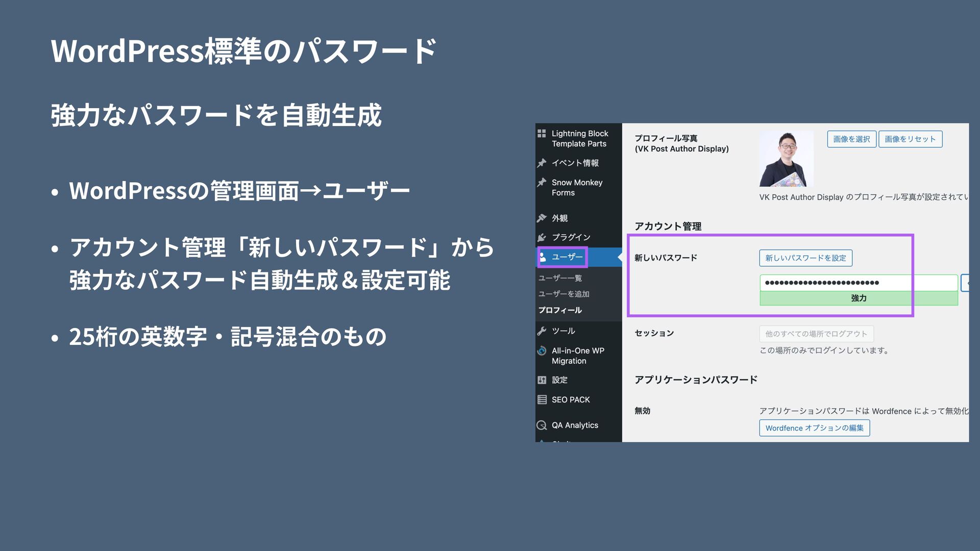Screen dimensions: 980x551
Task: Click the 設定 sliders icon
Action: pos(542,380)
